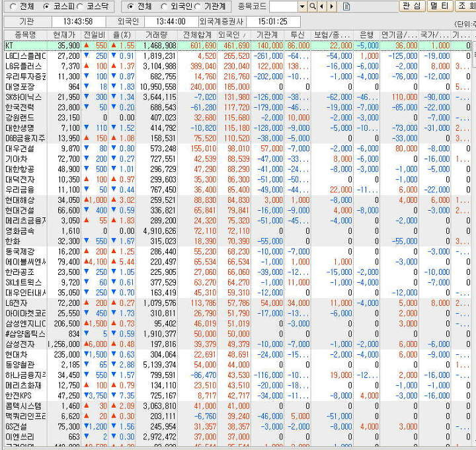This screenshot has width=476, height=450.
Task: Click the 외국계증권사 time value 15:01:25
Action: pyautogui.click(x=272, y=22)
